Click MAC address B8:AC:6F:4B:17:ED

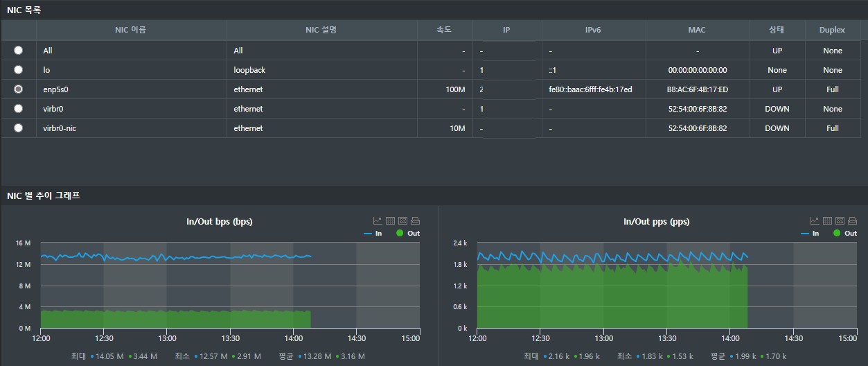698,89
